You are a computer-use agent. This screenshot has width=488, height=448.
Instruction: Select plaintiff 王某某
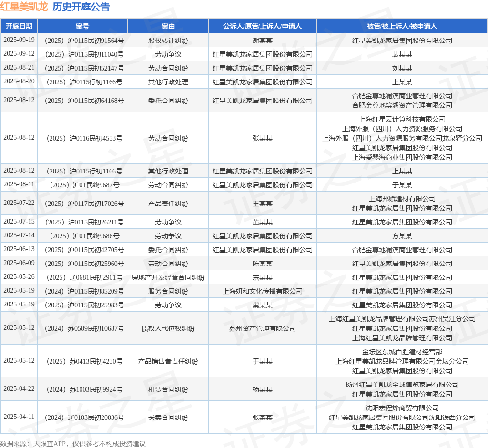click(263, 204)
